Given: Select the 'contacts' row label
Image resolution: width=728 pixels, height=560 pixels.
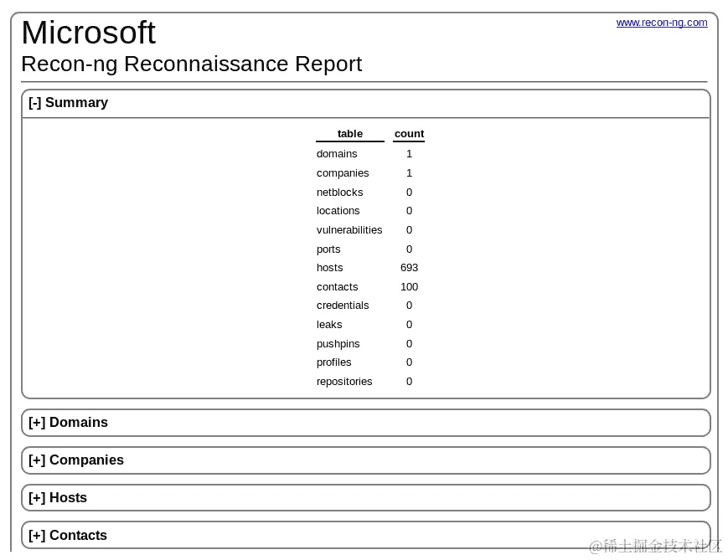Looking at the screenshot, I should click(337, 287).
